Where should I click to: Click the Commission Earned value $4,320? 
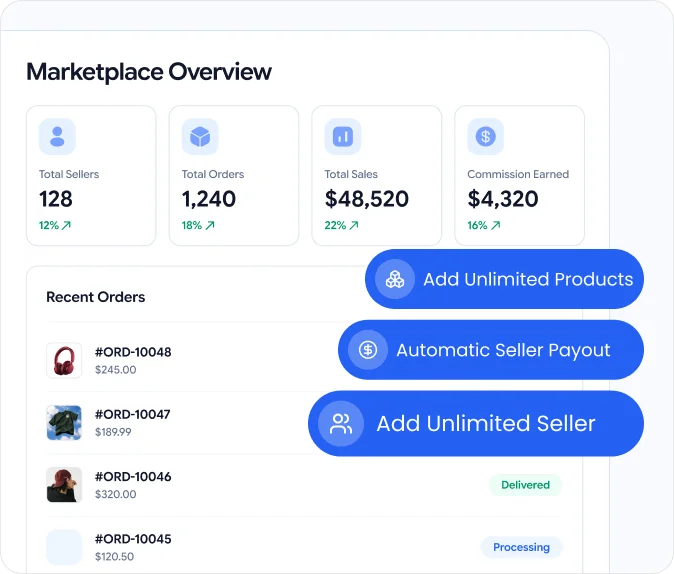(x=503, y=199)
